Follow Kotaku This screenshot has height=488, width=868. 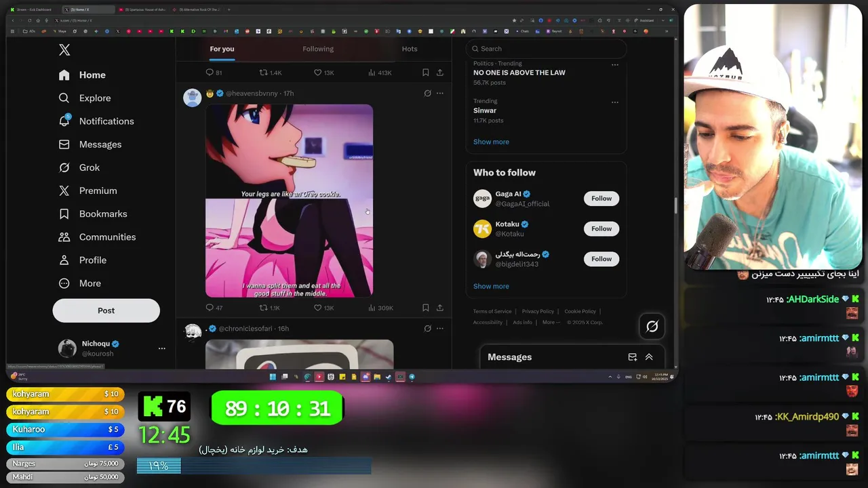coord(601,228)
